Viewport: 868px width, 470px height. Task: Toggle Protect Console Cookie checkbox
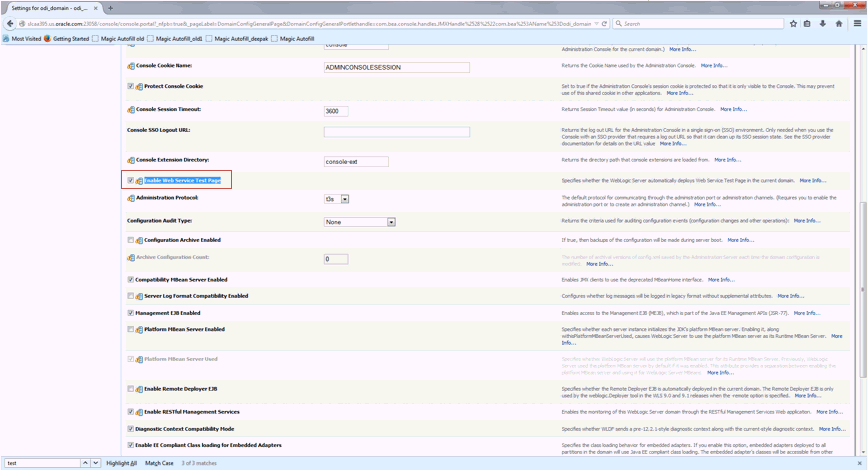[131, 86]
